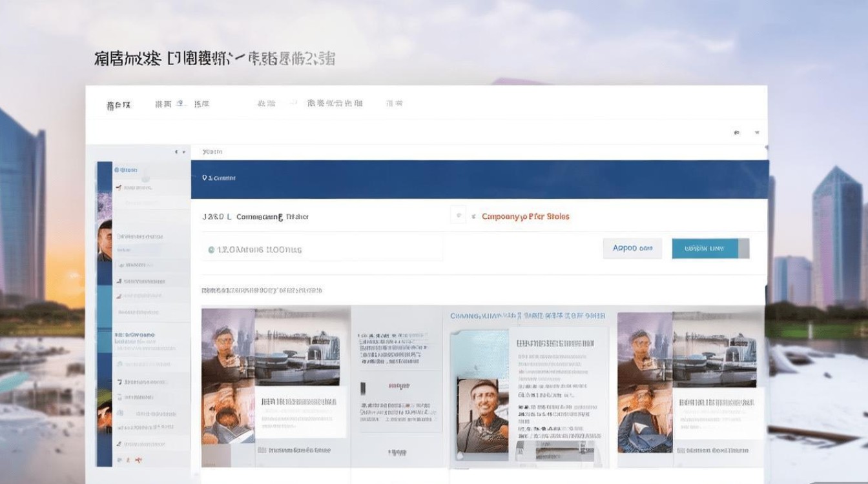Click the gray 'Appoo' button
Viewport: 868px width, 484px height.
pyautogui.click(x=632, y=248)
